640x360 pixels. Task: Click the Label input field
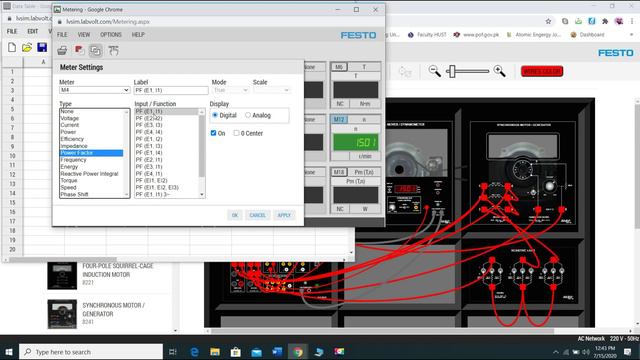click(x=171, y=90)
